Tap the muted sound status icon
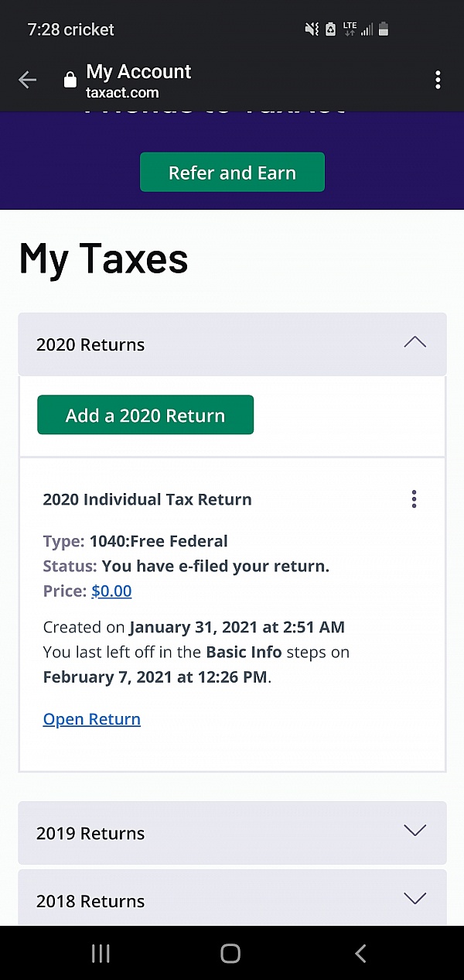The image size is (464, 980). point(312,29)
